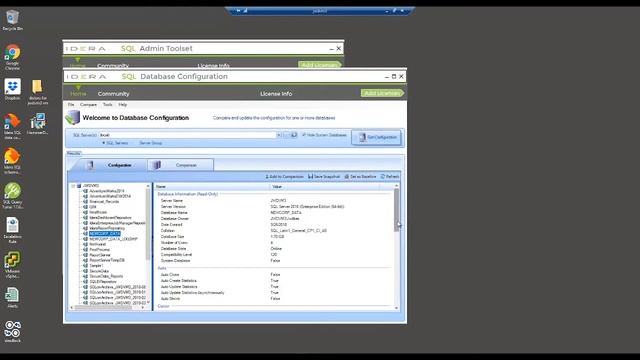This screenshot has height=360, width=640.
Task: Select the ReportServer database in the tree
Action: pyautogui.click(x=100, y=255)
